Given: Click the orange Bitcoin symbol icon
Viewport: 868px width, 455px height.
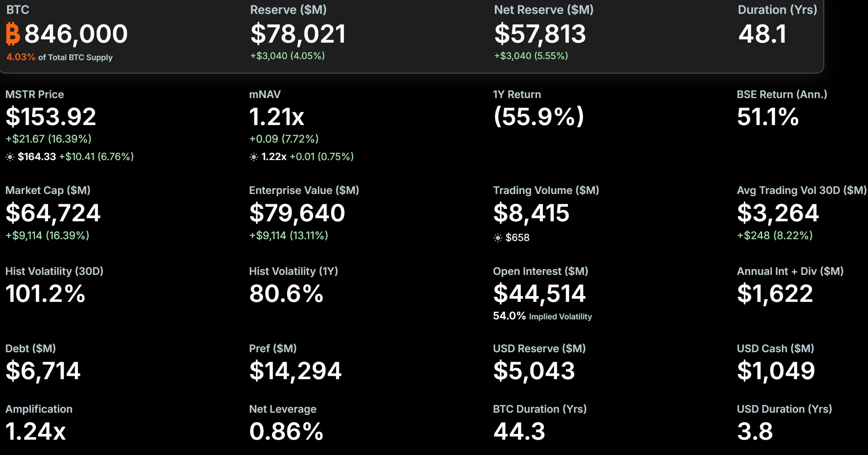Looking at the screenshot, I should [x=13, y=34].
